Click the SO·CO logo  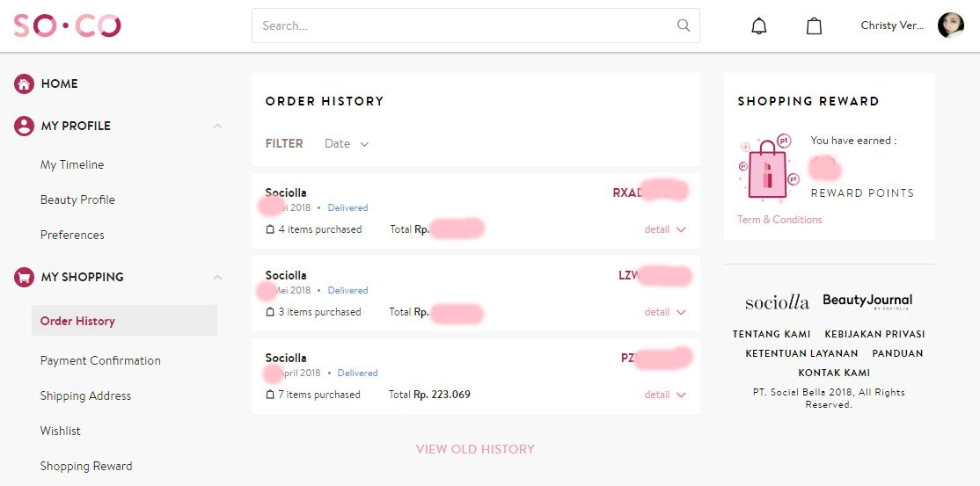click(67, 25)
